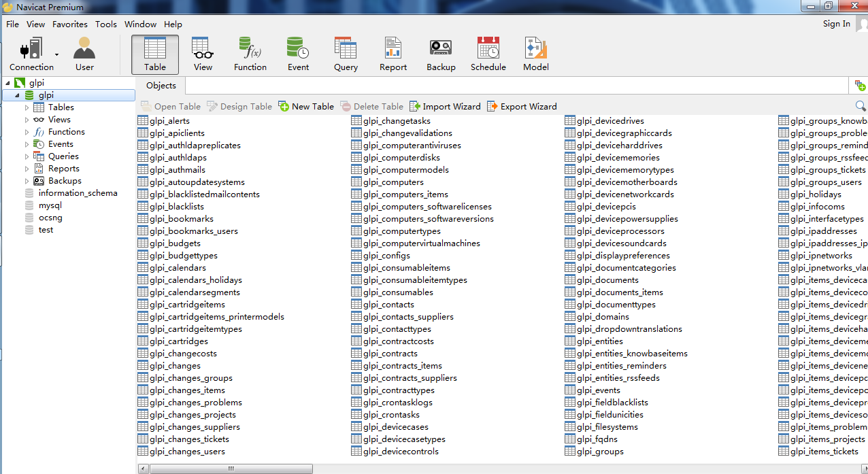Expand the Reports tree node
Screen dimensions: 868x474
pos(27,169)
